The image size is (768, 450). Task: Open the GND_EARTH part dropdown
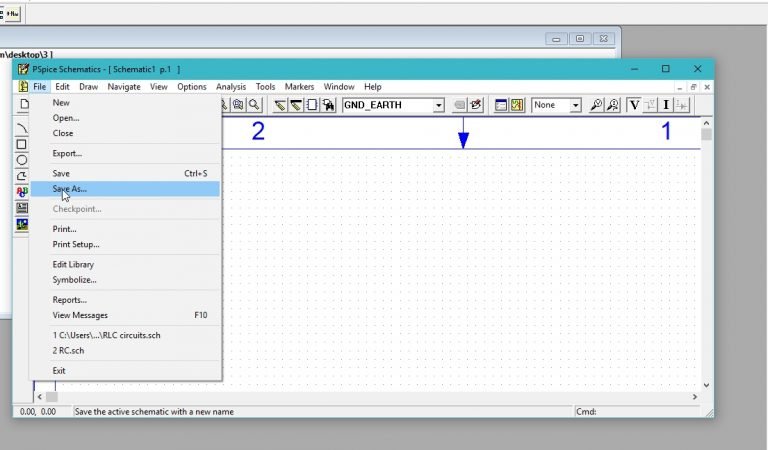pos(438,105)
